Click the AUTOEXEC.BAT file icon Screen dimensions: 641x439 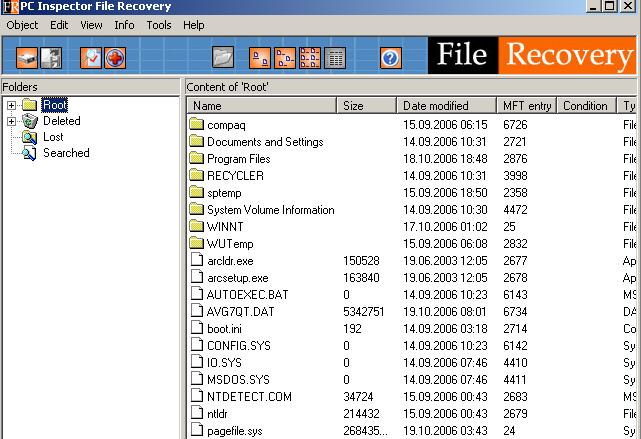(x=197, y=294)
